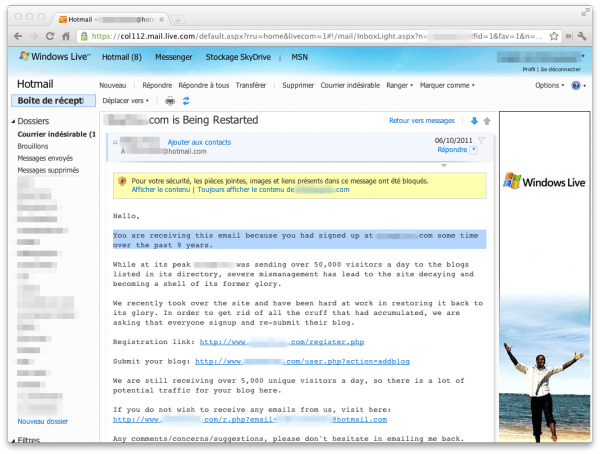Select Stockage SkyDrive in top navigation
600x454 pixels.
(x=245, y=57)
